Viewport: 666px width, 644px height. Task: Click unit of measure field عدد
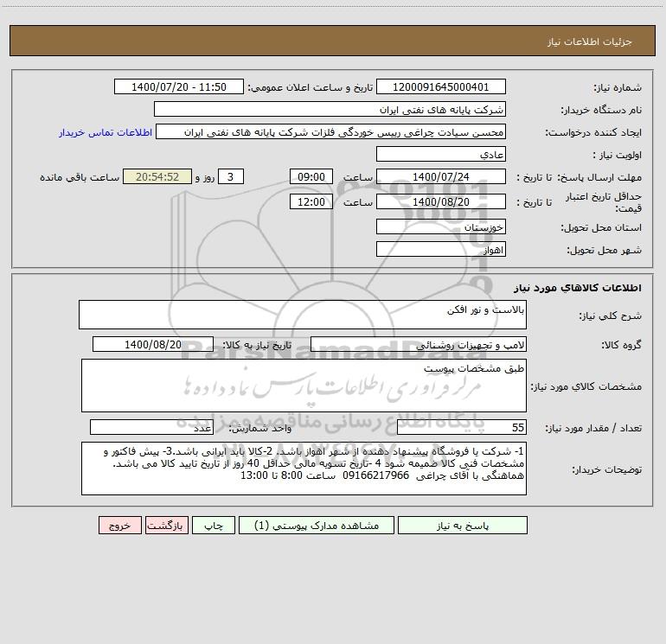pyautogui.click(x=151, y=427)
